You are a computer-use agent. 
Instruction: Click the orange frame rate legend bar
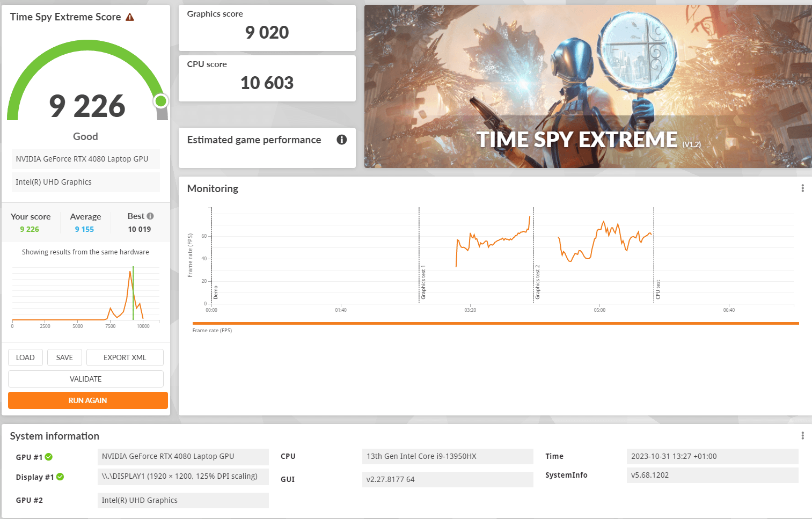tap(495, 323)
